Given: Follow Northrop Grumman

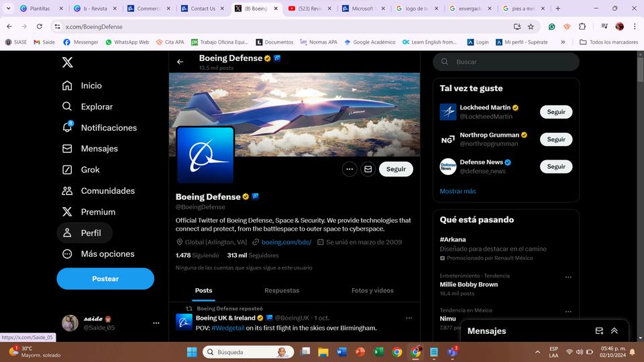Looking at the screenshot, I should 556,139.
